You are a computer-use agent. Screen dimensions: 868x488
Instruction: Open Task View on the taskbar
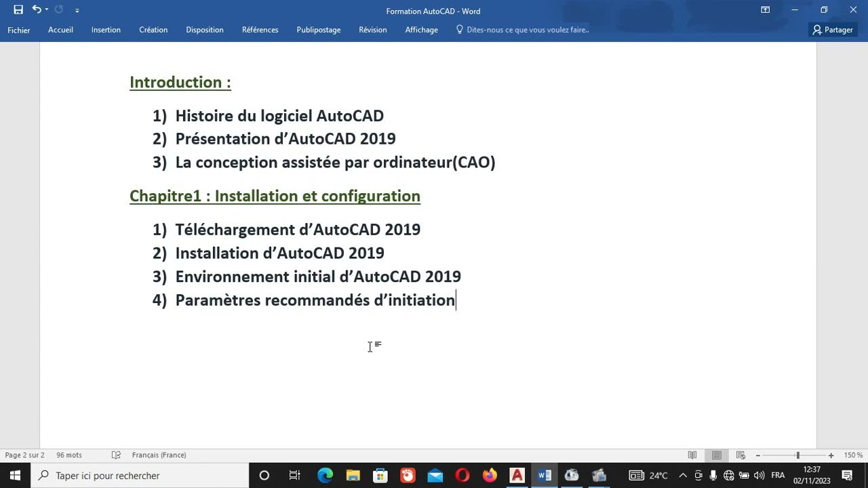click(x=294, y=476)
